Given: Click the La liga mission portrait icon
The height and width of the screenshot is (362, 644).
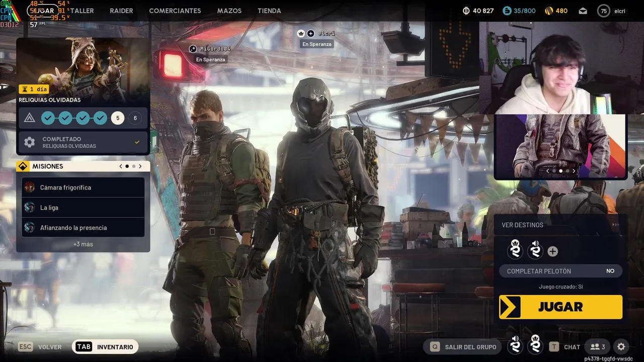Looking at the screenshot, I should tap(30, 208).
